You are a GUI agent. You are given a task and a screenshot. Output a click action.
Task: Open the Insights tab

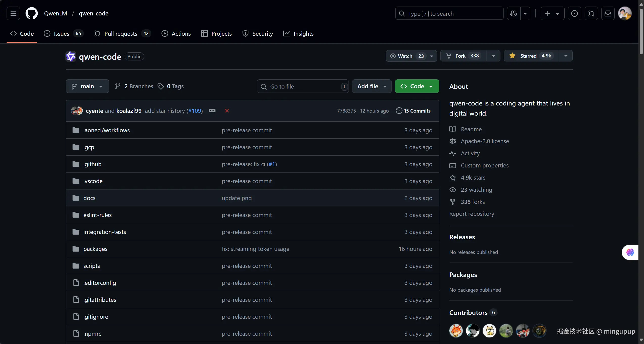[x=298, y=34]
